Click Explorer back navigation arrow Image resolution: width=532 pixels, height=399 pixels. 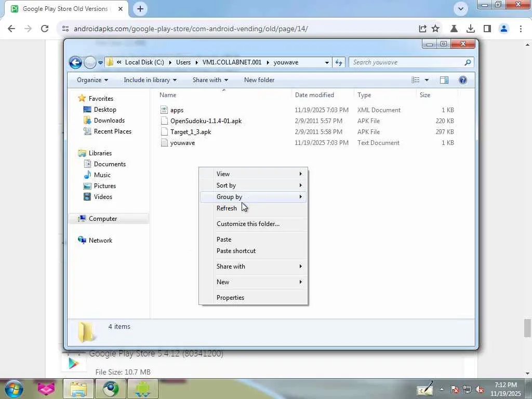[75, 62]
